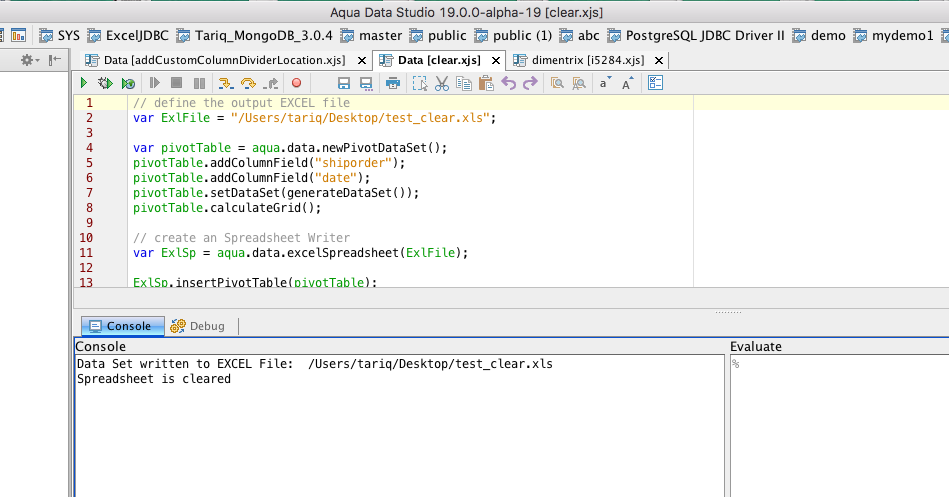
Task: Open Find and Replace icon
Action: [579, 84]
